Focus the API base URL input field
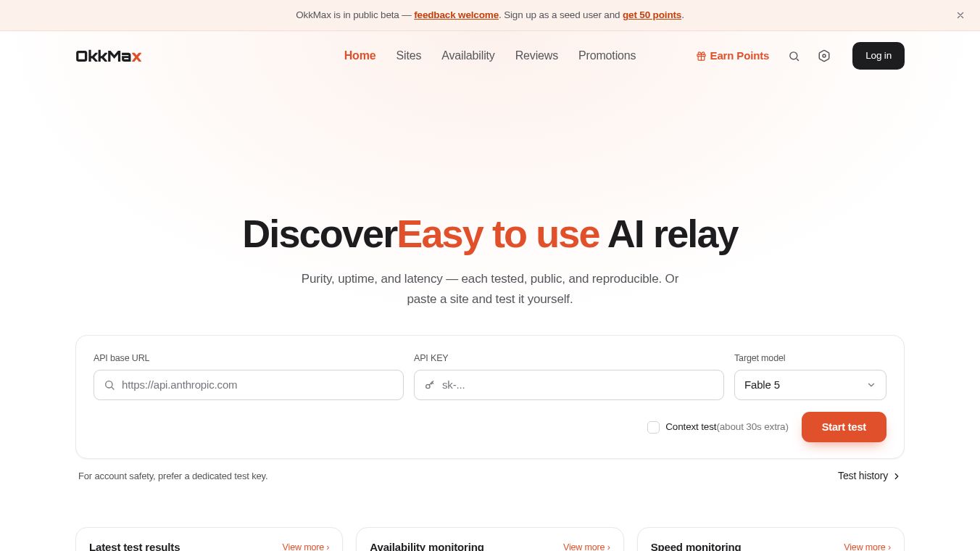The image size is (980, 551). 249,385
